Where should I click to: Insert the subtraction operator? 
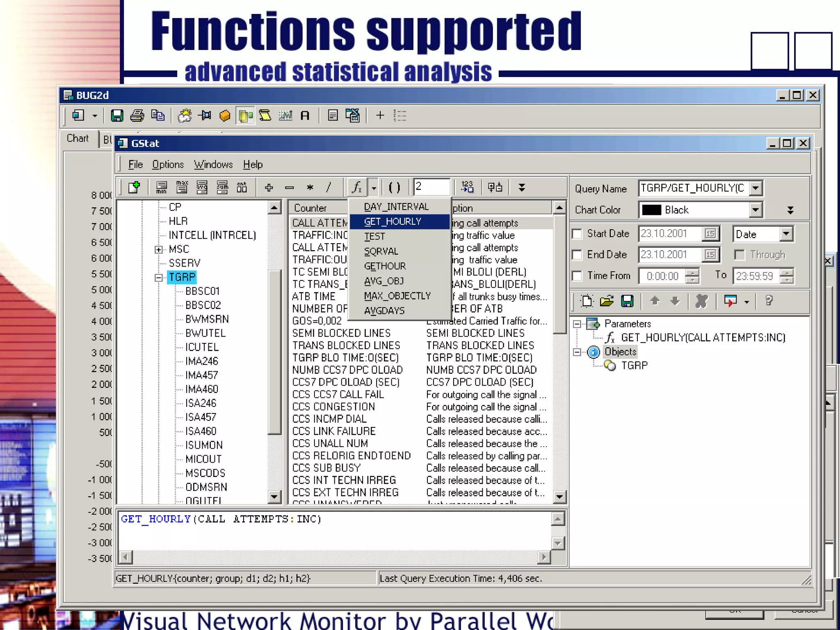tap(290, 188)
